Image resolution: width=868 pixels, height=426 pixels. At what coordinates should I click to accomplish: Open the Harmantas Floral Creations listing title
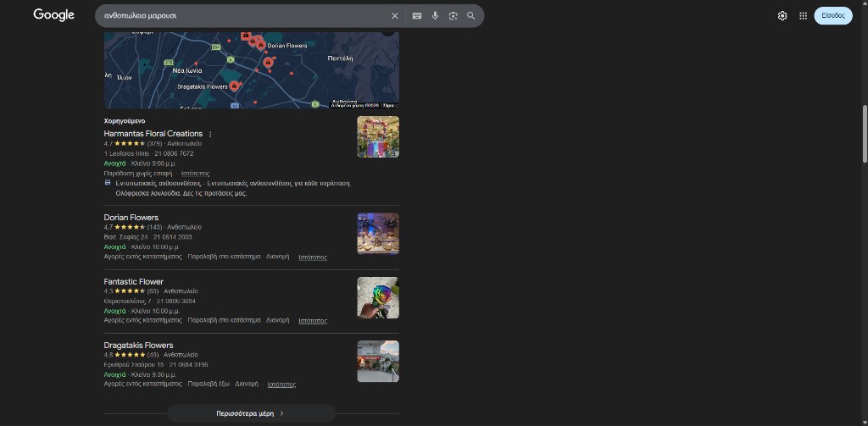tap(153, 133)
